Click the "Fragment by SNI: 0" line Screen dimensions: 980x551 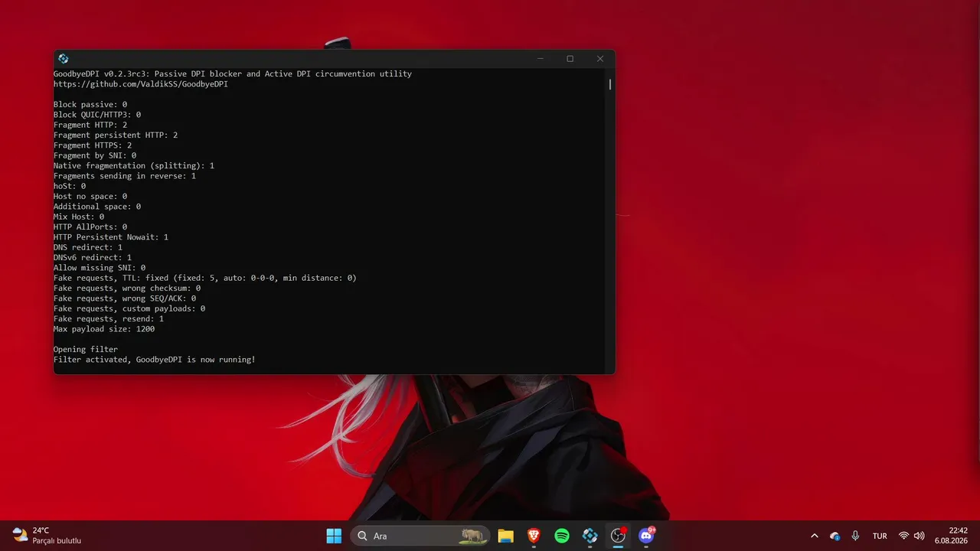[95, 155]
